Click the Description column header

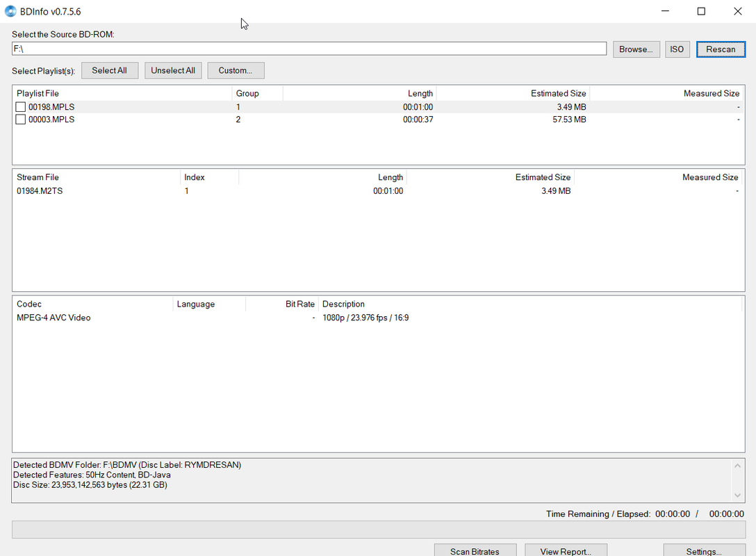tap(530, 304)
